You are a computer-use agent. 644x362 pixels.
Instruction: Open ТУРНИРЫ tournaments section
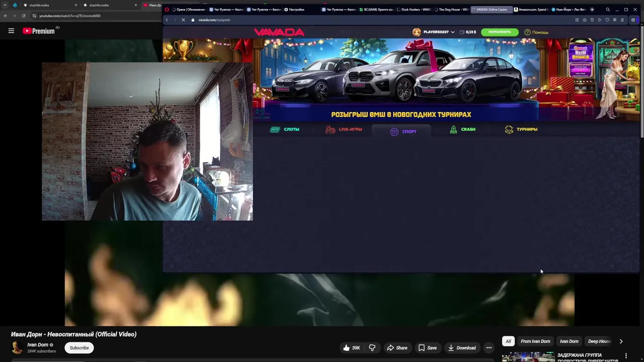[521, 129]
